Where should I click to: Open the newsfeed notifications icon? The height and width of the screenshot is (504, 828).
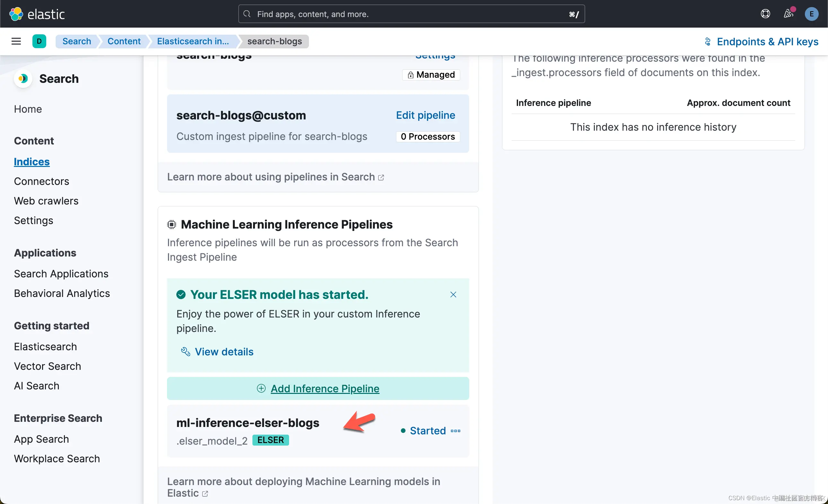coord(788,14)
